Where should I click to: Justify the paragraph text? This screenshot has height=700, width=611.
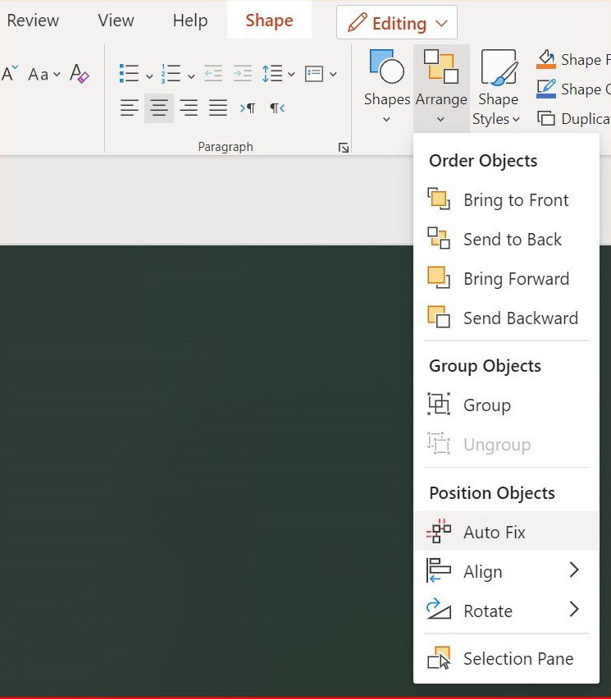(218, 108)
